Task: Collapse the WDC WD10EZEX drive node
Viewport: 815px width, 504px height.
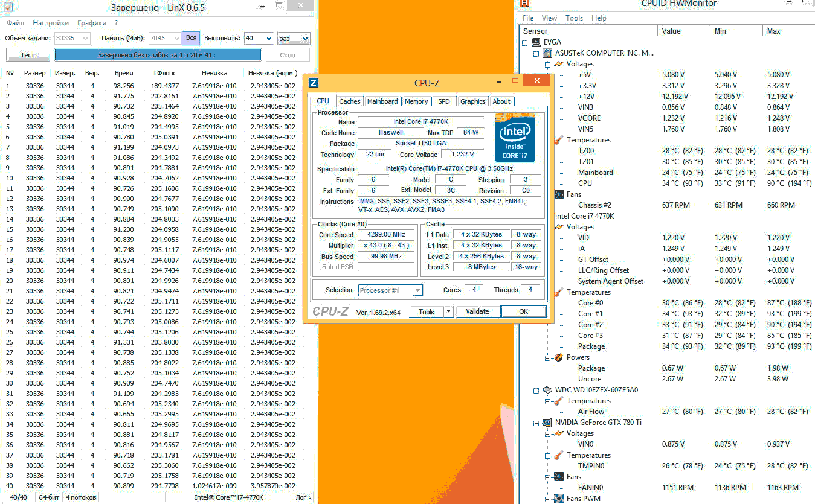Action: tap(536, 390)
